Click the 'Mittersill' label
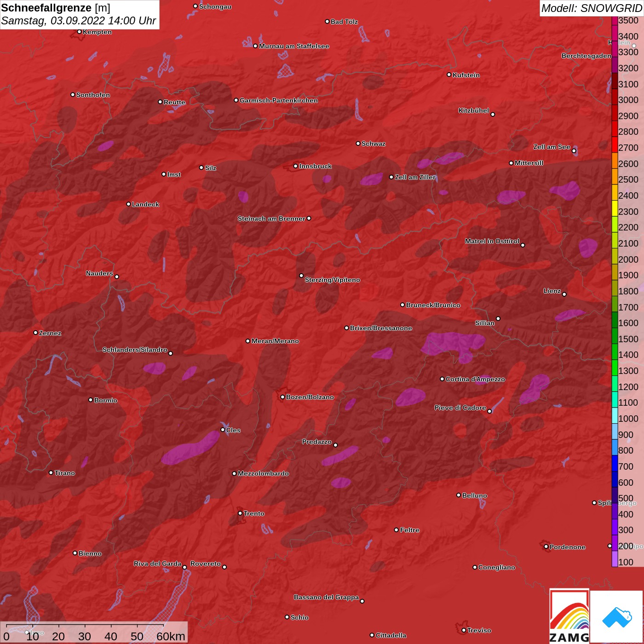Image resolution: width=644 pixels, height=644 pixels. 529,163
